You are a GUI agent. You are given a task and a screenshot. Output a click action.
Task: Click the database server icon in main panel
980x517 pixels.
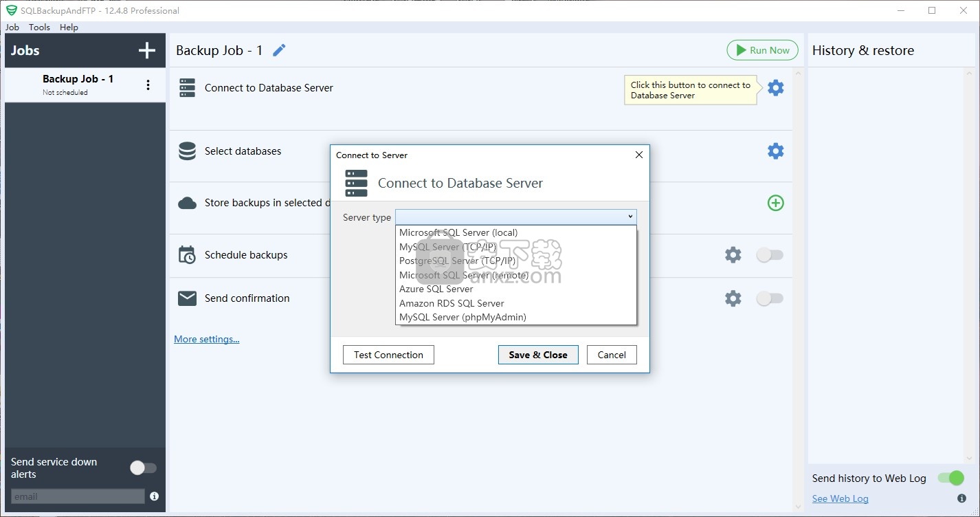[187, 88]
